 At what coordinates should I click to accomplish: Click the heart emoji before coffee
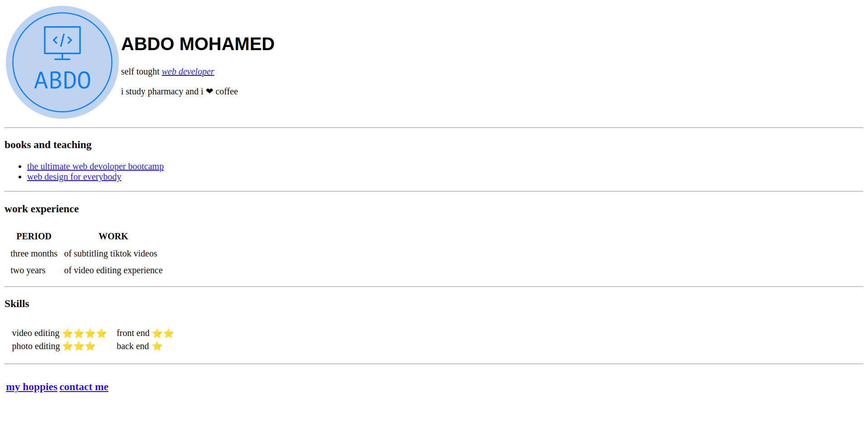click(209, 91)
